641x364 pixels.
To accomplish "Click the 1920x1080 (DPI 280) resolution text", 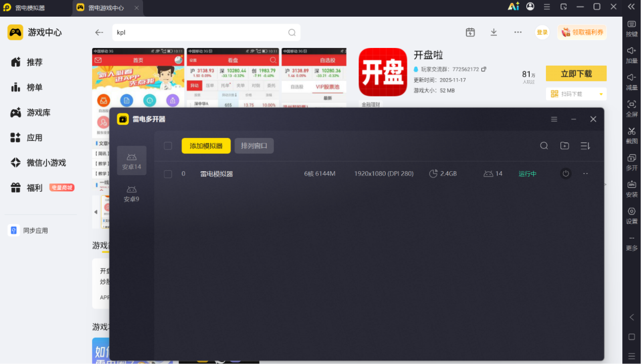I will [x=384, y=174].
